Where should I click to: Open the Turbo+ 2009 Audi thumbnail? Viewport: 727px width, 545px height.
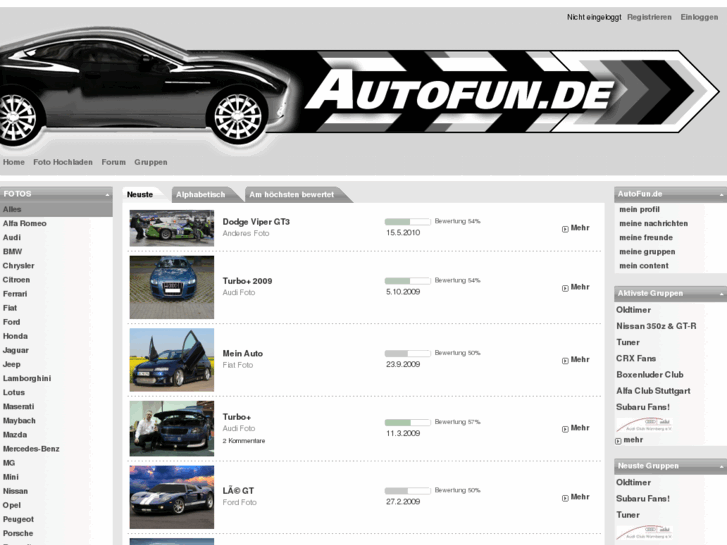pyautogui.click(x=172, y=287)
